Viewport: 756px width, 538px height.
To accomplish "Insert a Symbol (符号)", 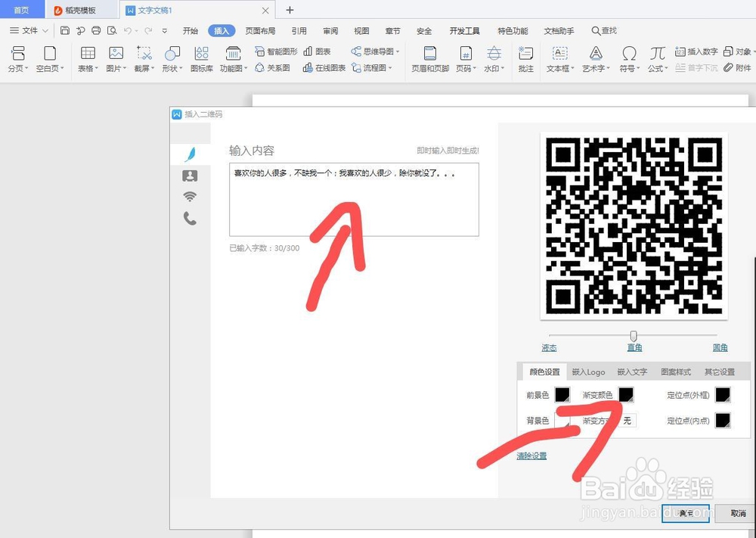I will [x=629, y=59].
